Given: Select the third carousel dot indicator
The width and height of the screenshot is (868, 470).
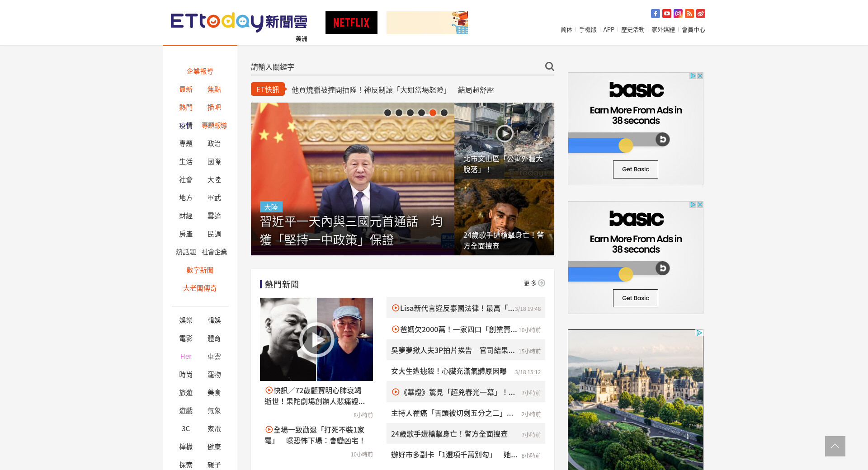Looking at the screenshot, I should click(410, 113).
